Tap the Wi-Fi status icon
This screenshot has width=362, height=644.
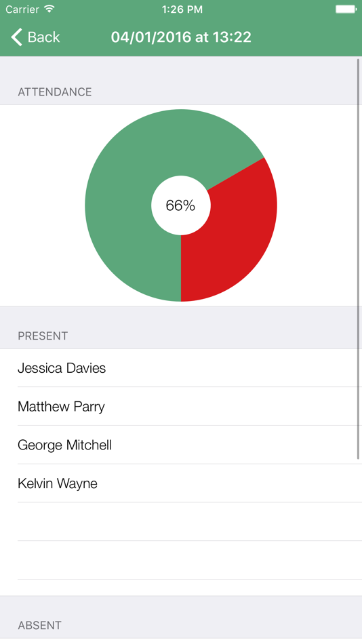pyautogui.click(x=49, y=9)
